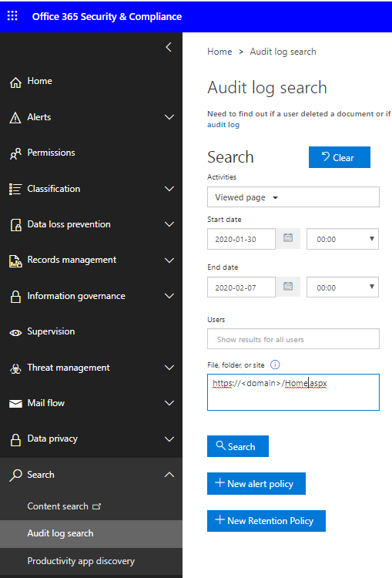Click the End date field 2020-02-07

241,287
